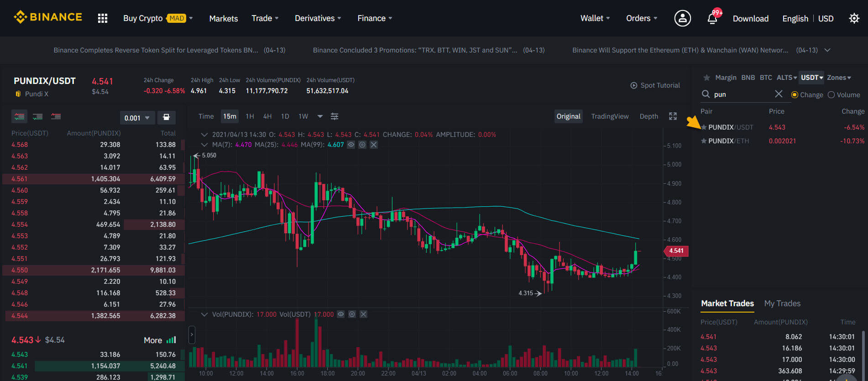Screen dimensions: 868x381
Task: Open more time interval options dropdown
Action: pos(320,116)
